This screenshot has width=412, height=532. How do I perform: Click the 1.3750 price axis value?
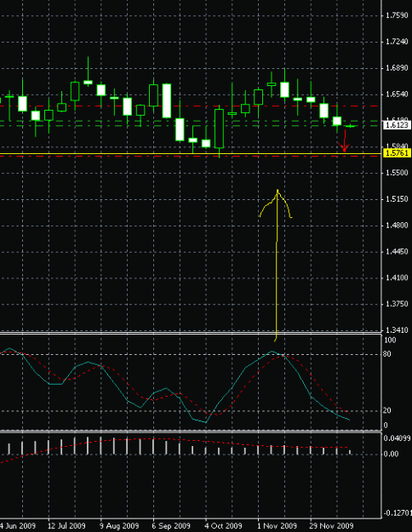pos(397,304)
